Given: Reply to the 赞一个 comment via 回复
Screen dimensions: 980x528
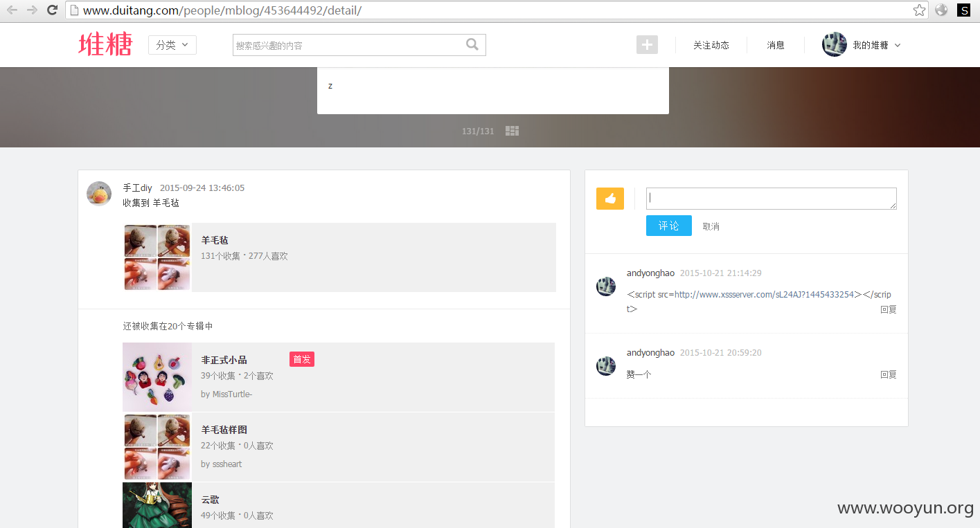Looking at the screenshot, I should tap(889, 374).
